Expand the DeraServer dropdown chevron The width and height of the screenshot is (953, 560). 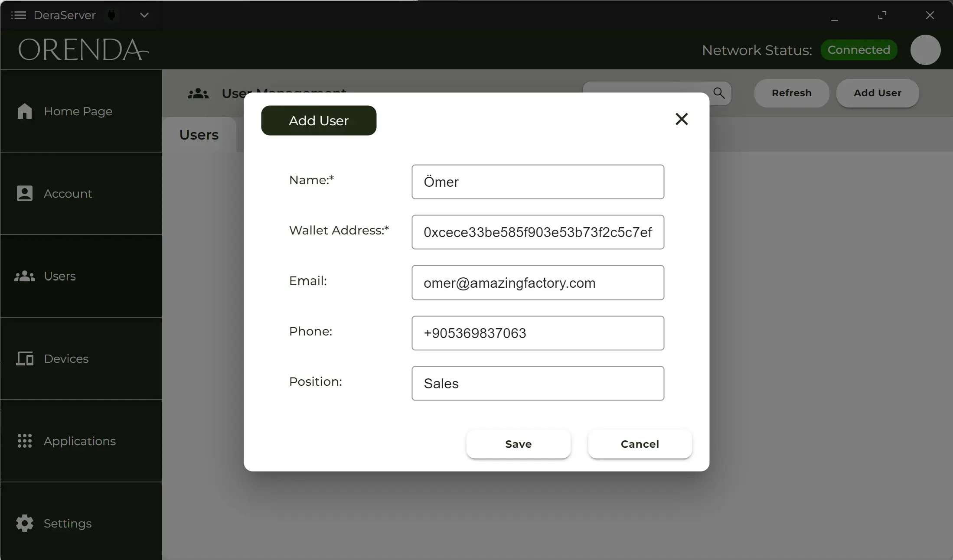144,15
